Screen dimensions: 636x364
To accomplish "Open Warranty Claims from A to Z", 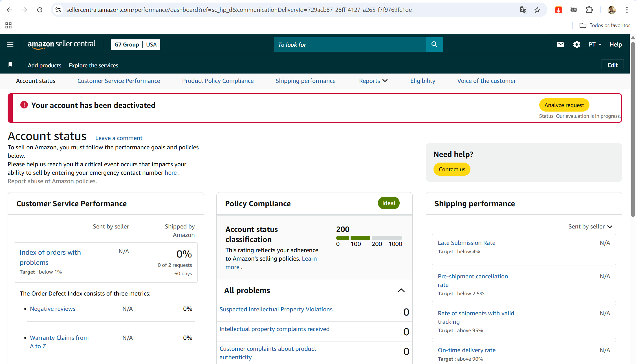I will [59, 342].
